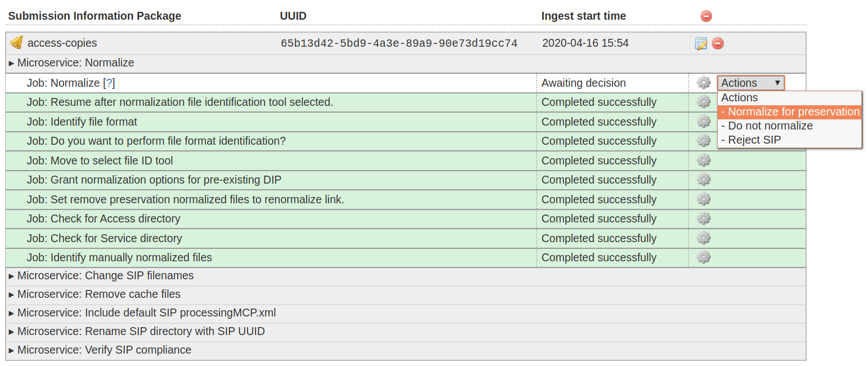Click the SIP UUID text
This screenshot has height=366, width=868.
tap(399, 43)
